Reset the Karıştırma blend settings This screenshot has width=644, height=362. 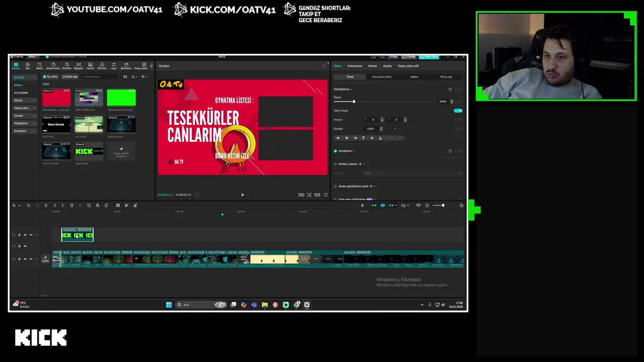tap(450, 151)
